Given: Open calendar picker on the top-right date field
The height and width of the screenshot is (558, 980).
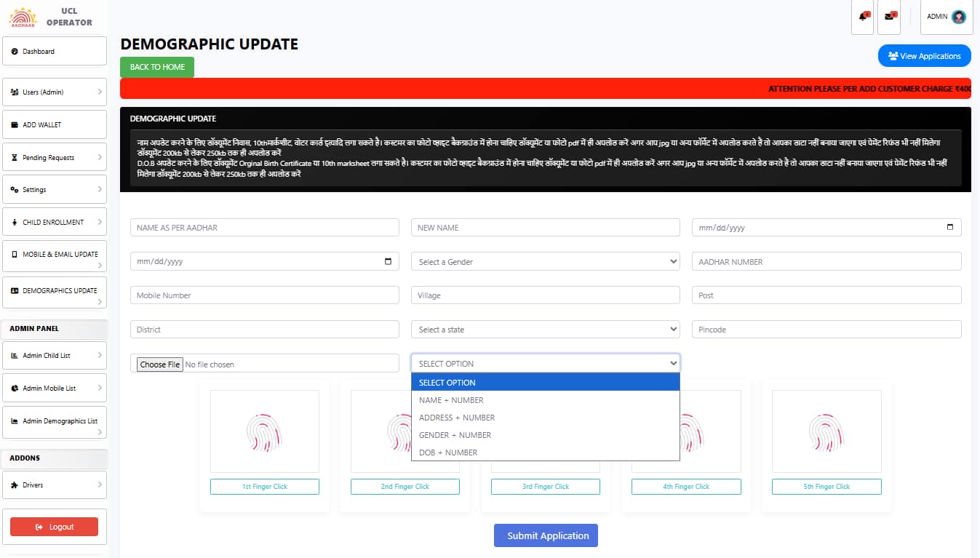Looking at the screenshot, I should point(949,228).
